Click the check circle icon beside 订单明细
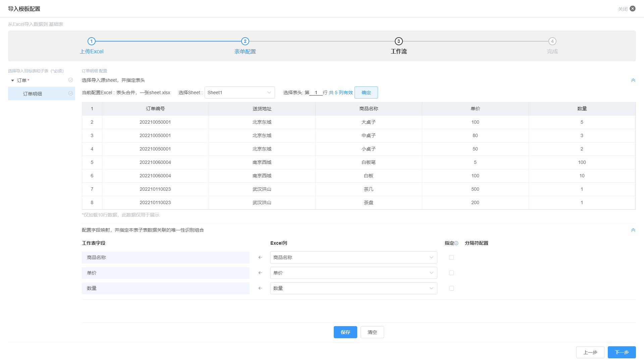644x362 pixels. 70,94
